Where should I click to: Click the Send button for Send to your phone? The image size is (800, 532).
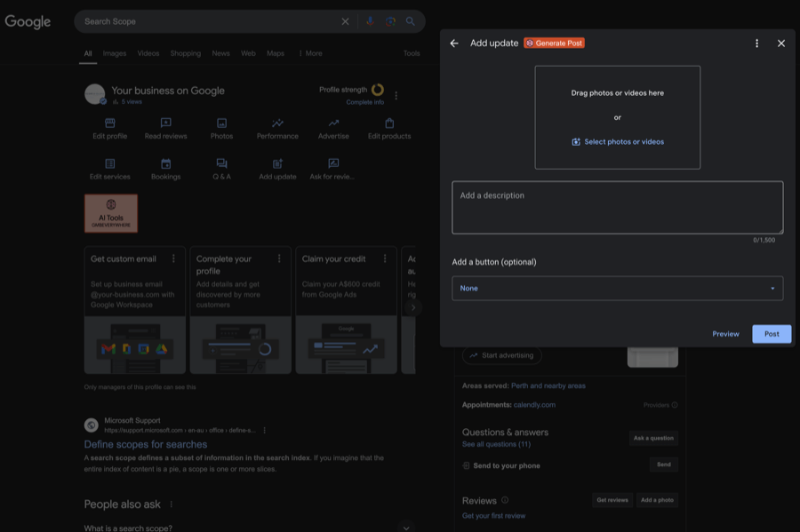click(663, 465)
